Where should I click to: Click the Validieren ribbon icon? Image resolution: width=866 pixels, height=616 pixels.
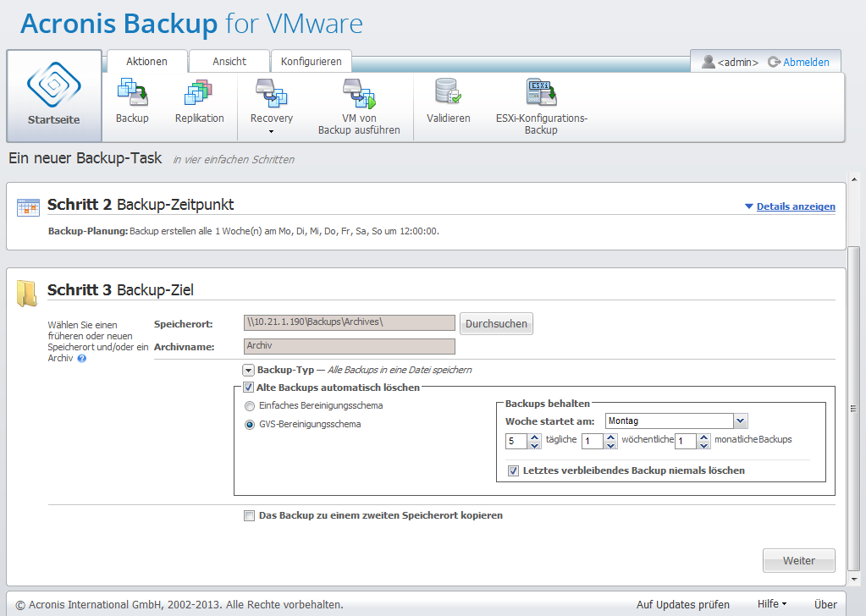[448, 91]
